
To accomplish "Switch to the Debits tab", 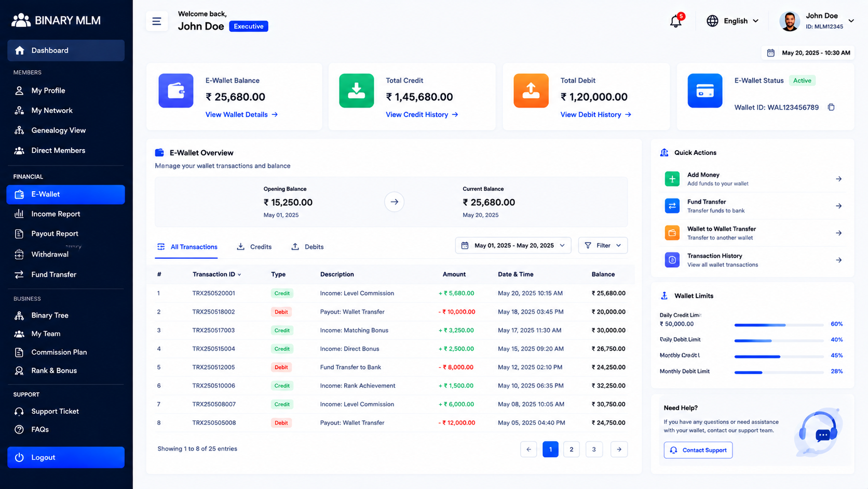I will (307, 247).
